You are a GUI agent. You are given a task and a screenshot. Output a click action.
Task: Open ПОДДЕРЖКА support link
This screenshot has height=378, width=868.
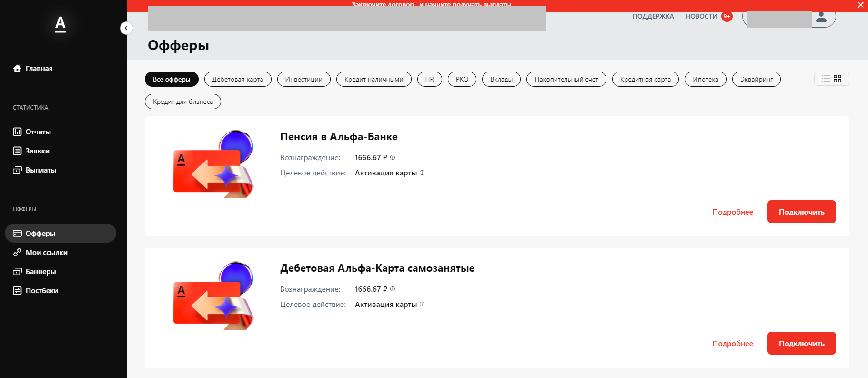(653, 16)
